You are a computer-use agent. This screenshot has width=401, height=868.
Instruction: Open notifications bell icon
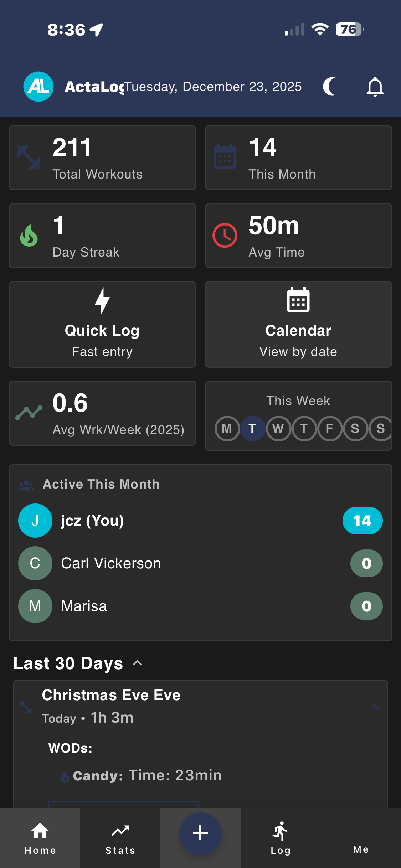pos(375,87)
